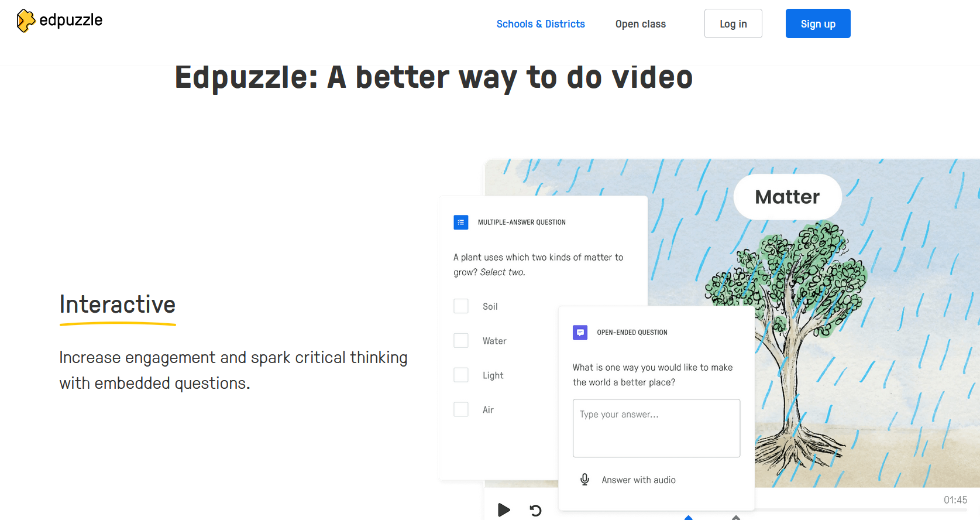Select the Air checkbox

(461, 409)
